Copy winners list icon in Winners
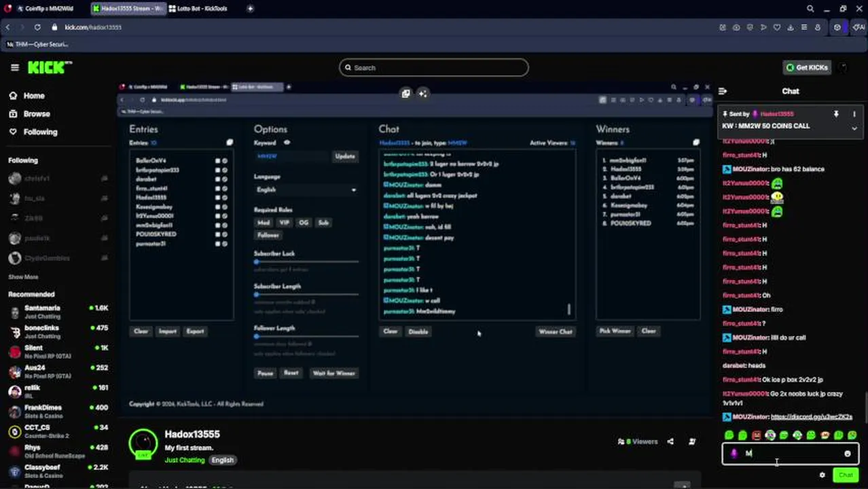Image resolution: width=868 pixels, height=489 pixels. [695, 143]
